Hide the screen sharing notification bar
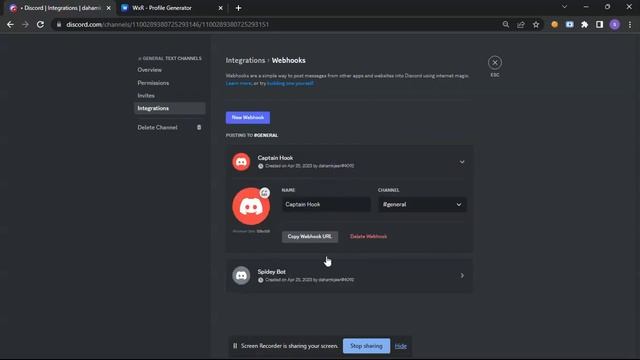 pos(400,346)
